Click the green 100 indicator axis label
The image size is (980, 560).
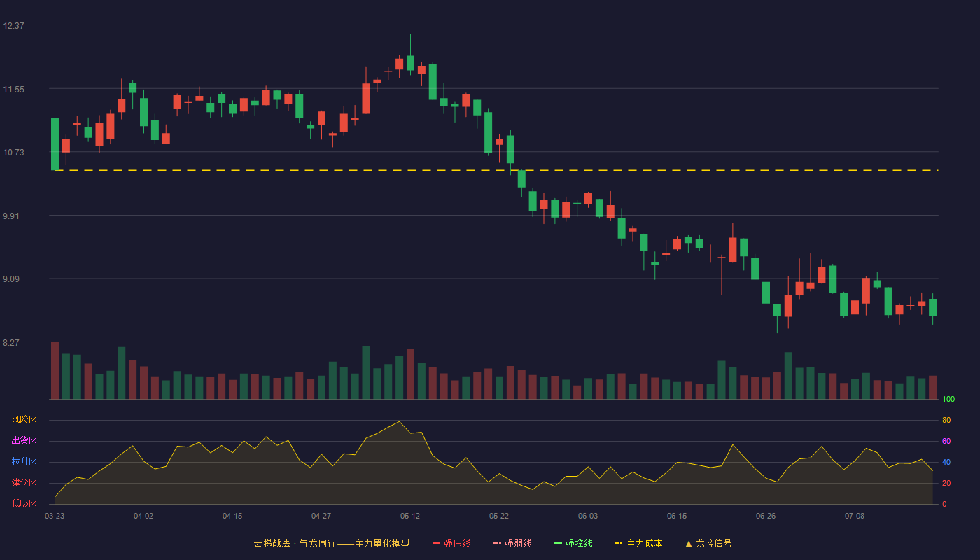click(x=948, y=400)
